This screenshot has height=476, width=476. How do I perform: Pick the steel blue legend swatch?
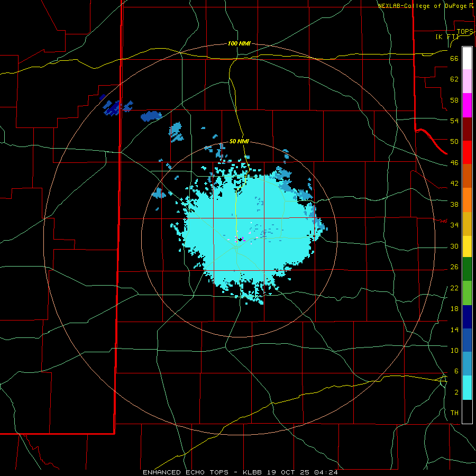pyautogui.click(x=467, y=364)
